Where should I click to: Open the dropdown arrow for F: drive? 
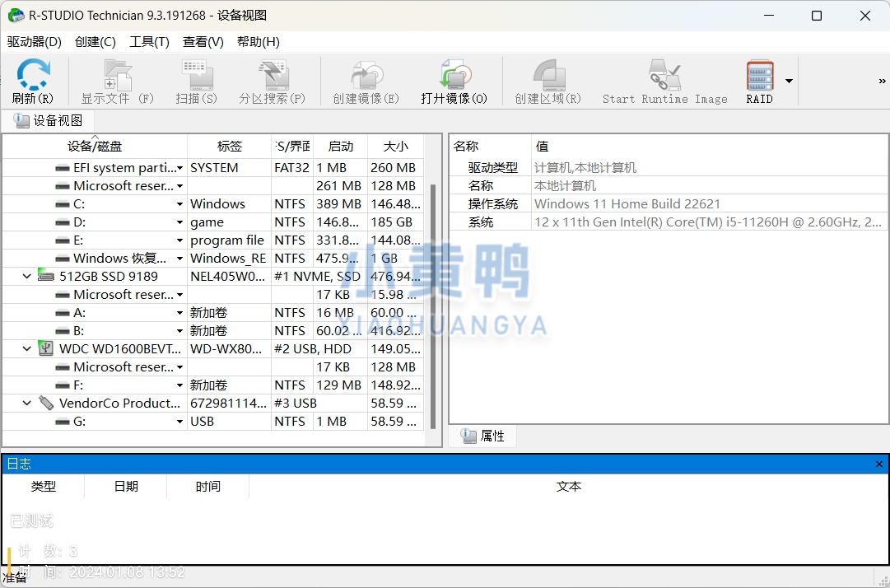tap(179, 385)
